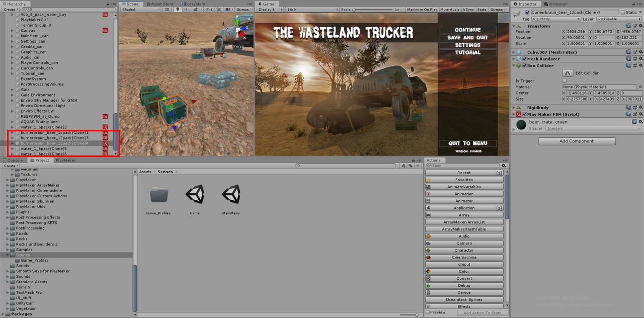
Task: Click Project search by label icon
Action: click(411, 165)
